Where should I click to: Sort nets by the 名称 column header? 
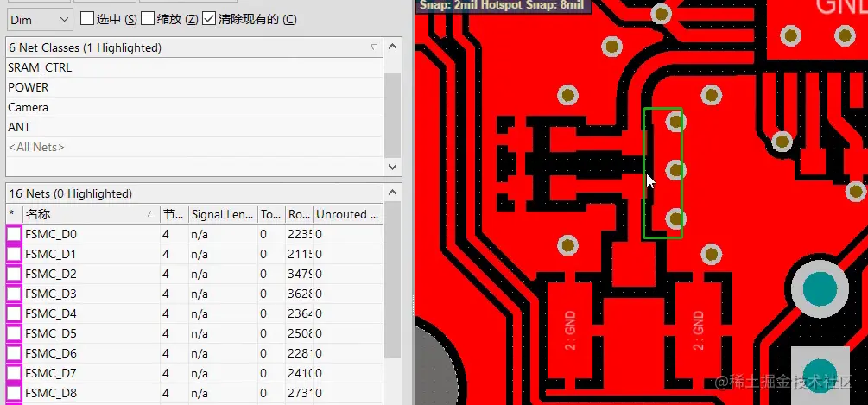(91, 214)
